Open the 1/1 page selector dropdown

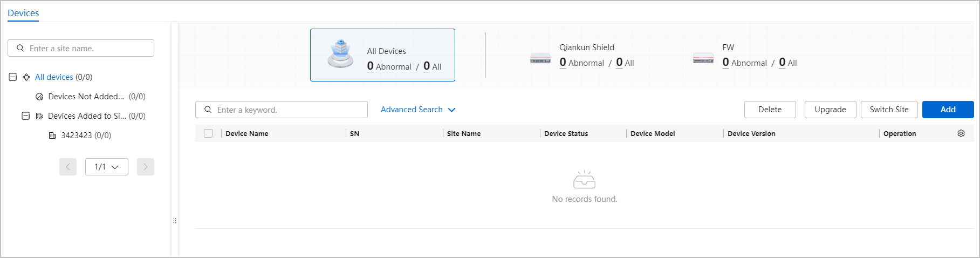point(107,167)
